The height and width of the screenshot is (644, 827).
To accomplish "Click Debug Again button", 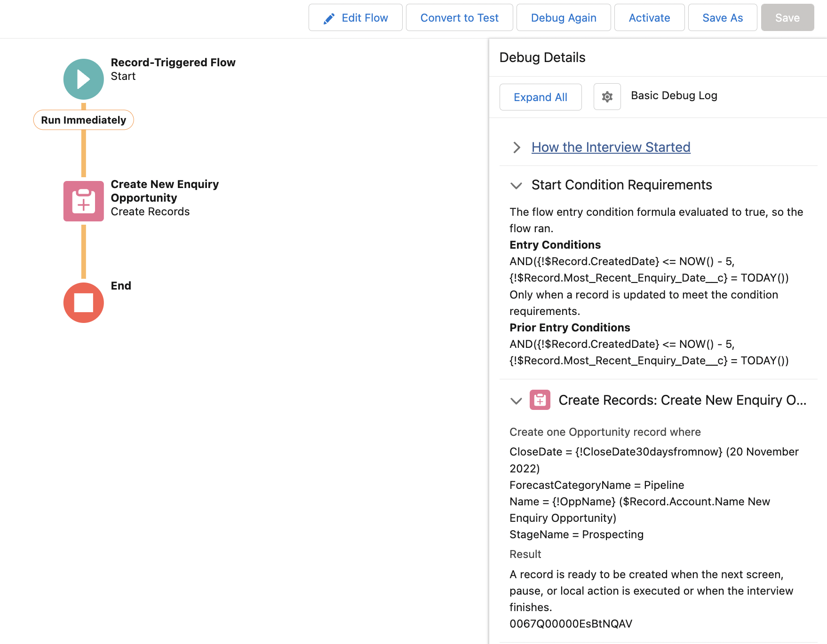I will 564,18.
